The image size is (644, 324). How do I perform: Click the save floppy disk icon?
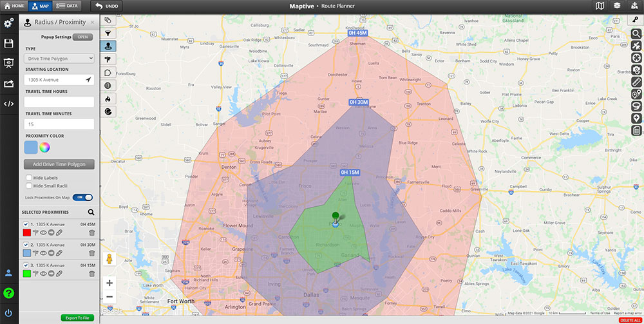pos(8,44)
